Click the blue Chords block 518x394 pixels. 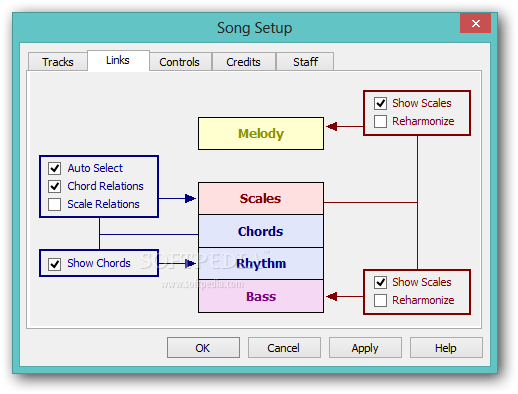click(x=261, y=231)
